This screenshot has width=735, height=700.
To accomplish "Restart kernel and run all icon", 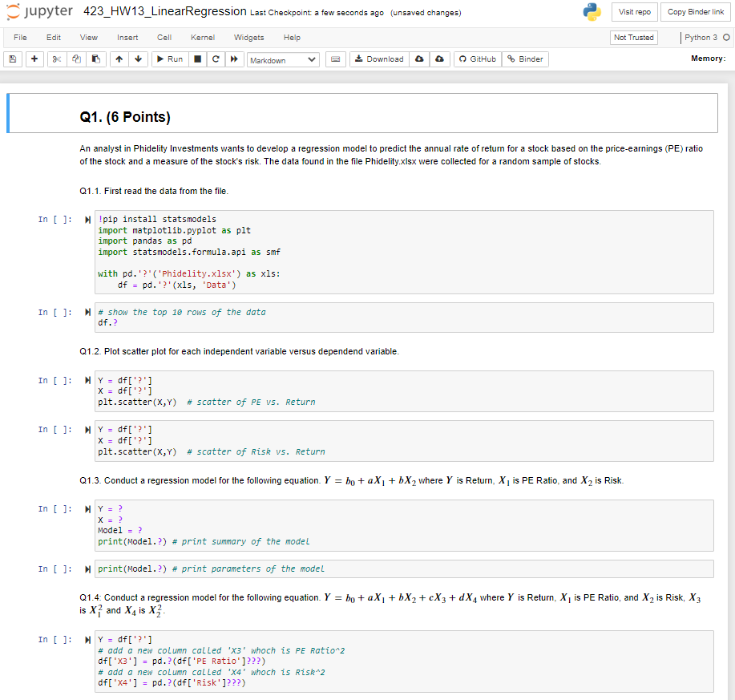I will pos(234,59).
